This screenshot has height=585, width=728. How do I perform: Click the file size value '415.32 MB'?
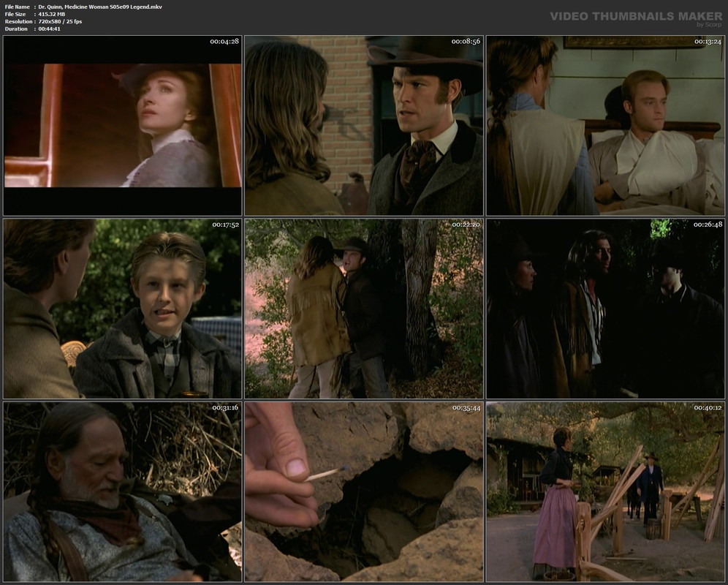point(52,15)
